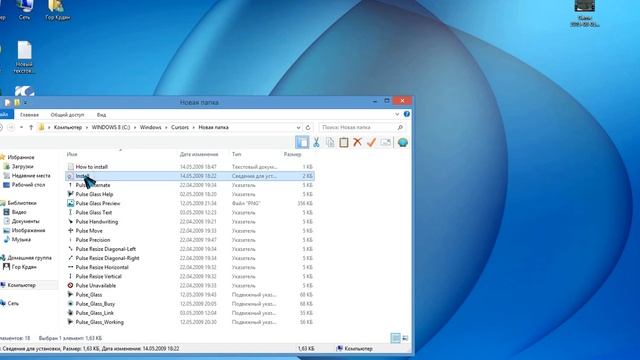Open the quick access toolbar customize dropdown
The width and height of the screenshot is (640, 360).
(x=25, y=102)
